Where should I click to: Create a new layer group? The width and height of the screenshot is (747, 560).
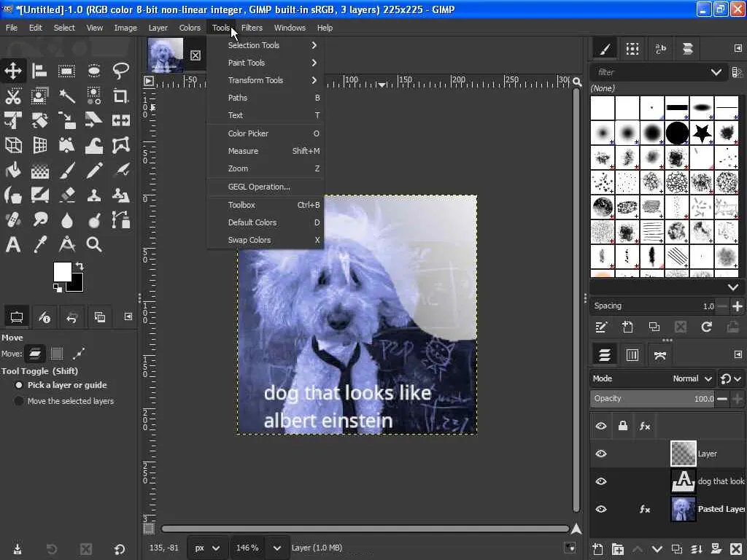click(617, 549)
